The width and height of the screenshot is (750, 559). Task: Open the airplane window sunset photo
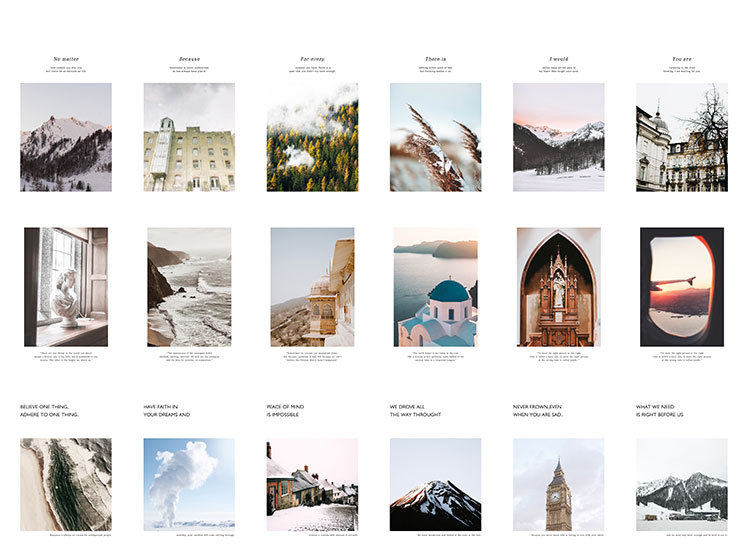(682, 287)
